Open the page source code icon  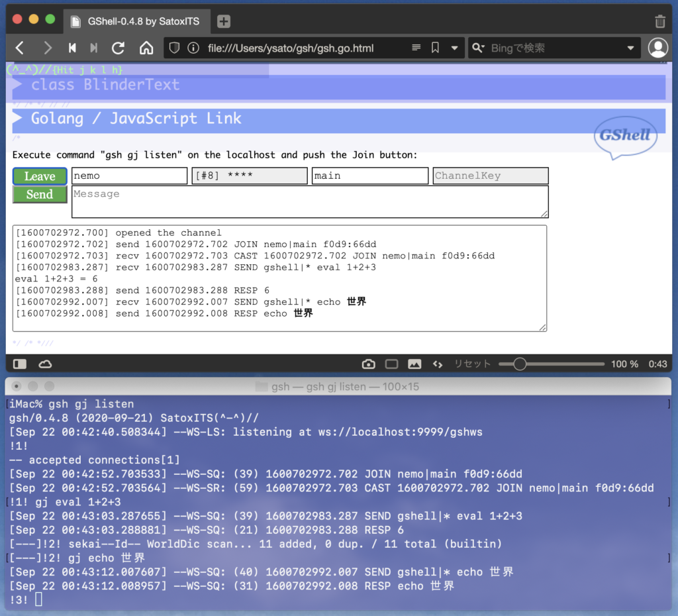coord(437,364)
